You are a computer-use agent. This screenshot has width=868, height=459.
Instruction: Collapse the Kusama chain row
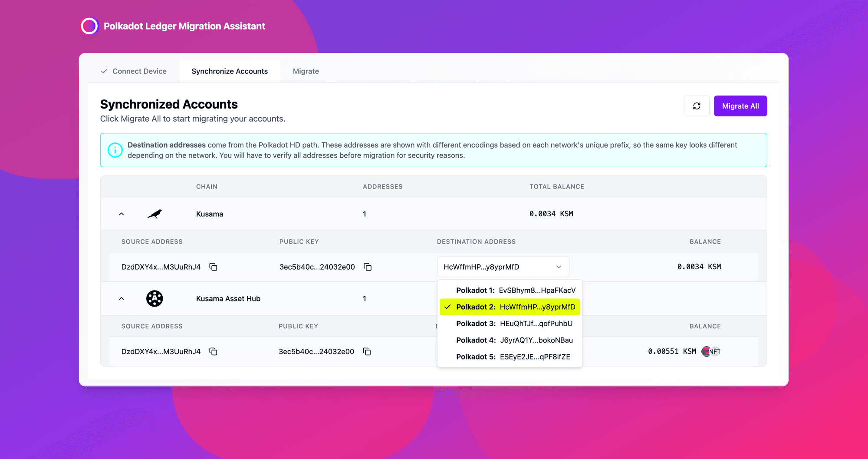[x=122, y=214]
